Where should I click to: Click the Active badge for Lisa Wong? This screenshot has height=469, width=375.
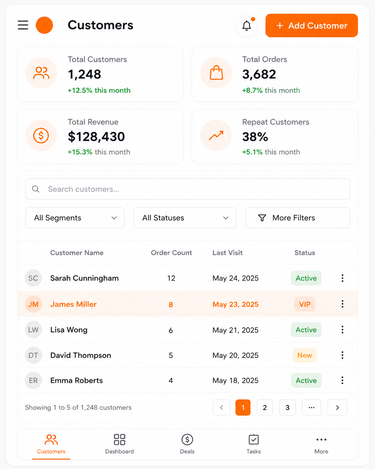pos(306,330)
